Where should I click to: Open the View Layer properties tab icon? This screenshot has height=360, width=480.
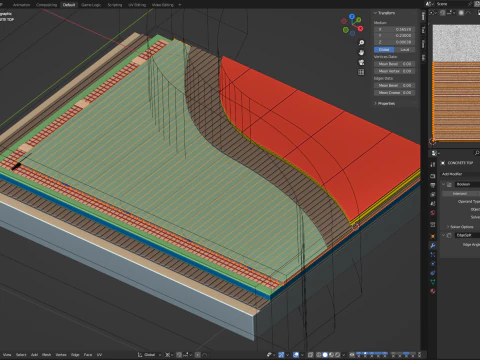point(433,194)
